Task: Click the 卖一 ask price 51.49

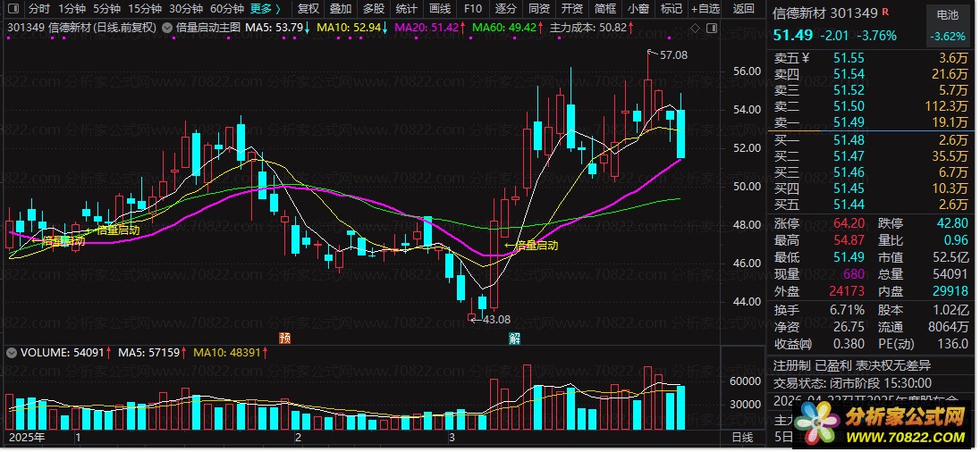Action: click(849, 121)
